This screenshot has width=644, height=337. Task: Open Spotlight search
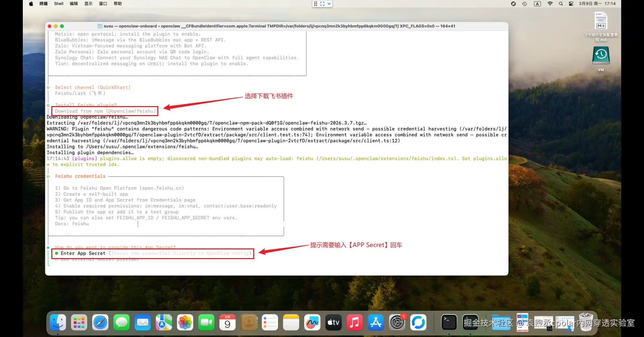[561, 4]
